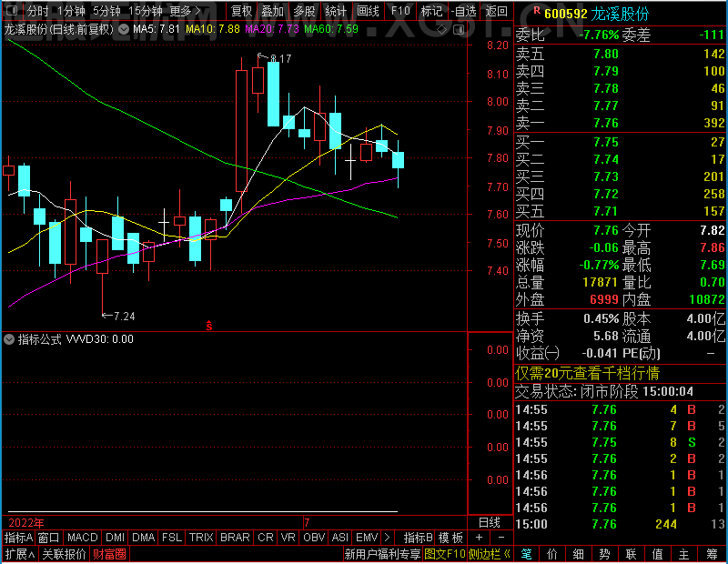Click the red S marker below the chart
Screen dimensions: 728x564
[x=209, y=326]
